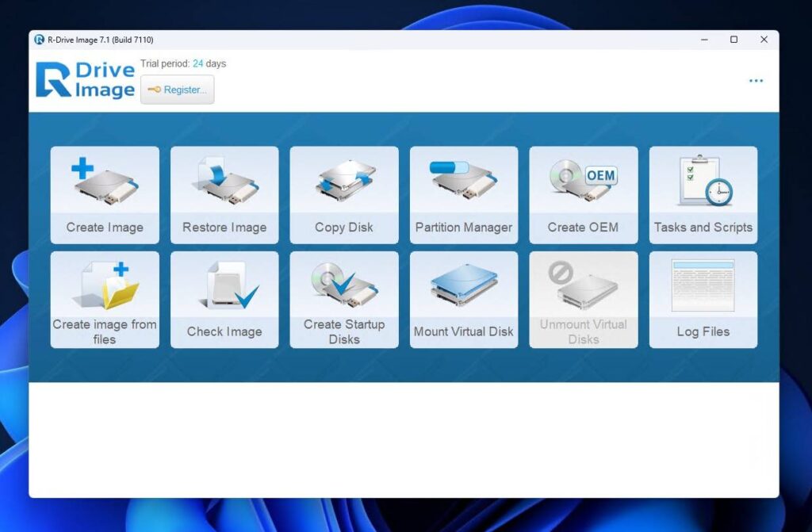Maximize the R-Drive Image window
812x532 pixels.
coord(733,39)
